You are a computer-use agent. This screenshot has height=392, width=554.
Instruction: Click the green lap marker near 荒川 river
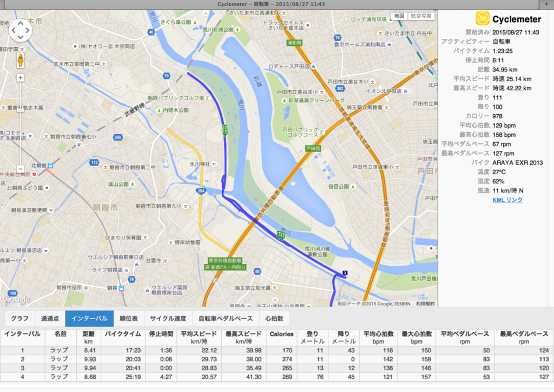[x=281, y=235]
